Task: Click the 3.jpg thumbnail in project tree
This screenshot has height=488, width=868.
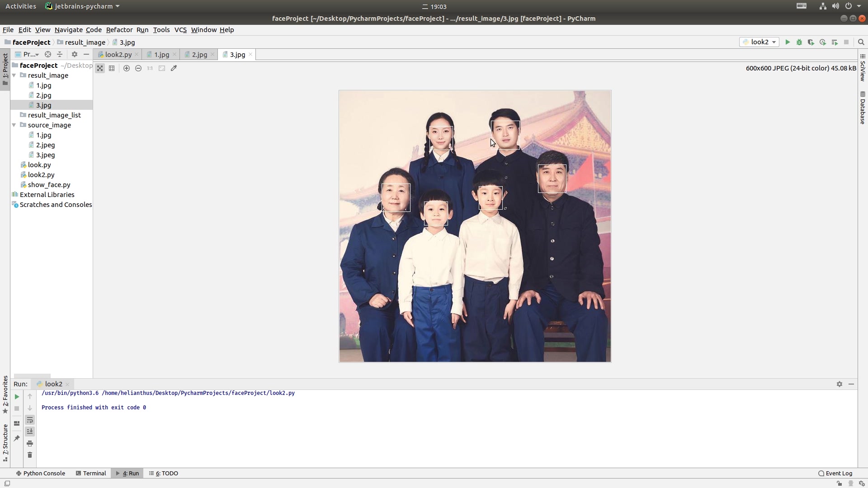Action: pos(43,105)
